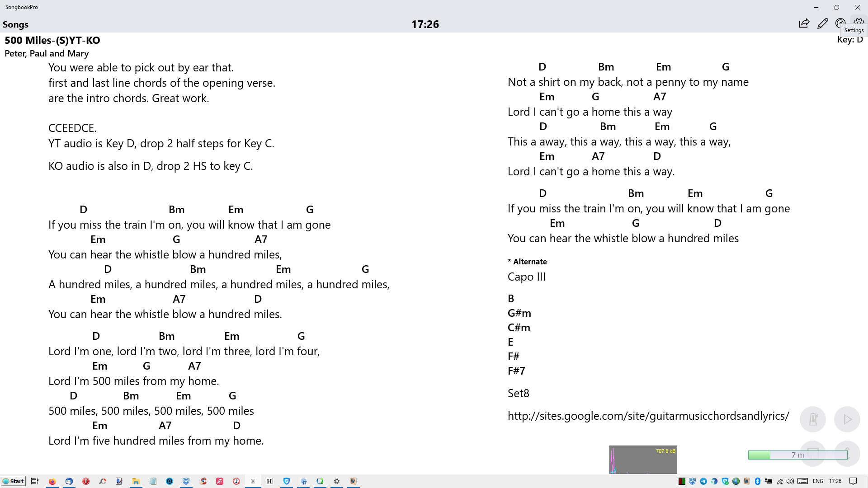Image resolution: width=868 pixels, height=488 pixels.
Task: Restore down the SongbookPro window
Action: tap(837, 7)
